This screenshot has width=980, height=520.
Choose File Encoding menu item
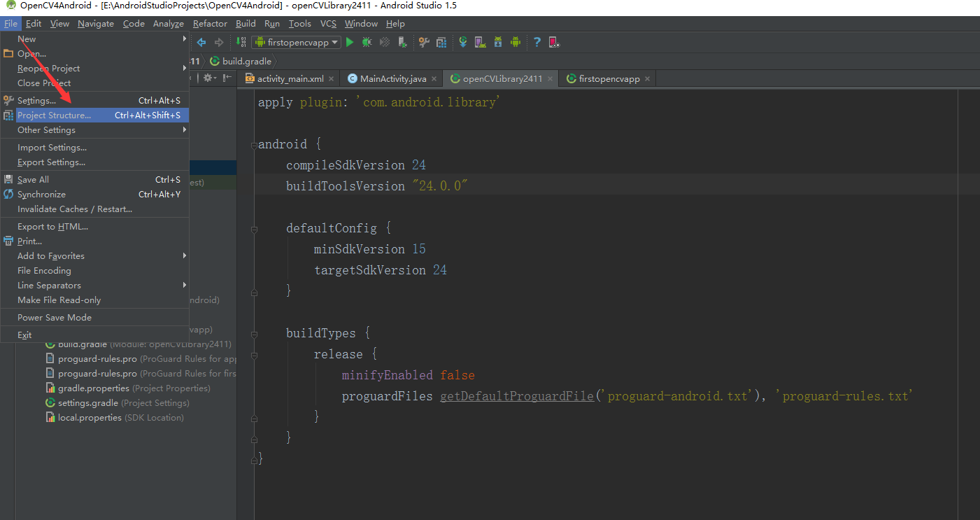point(94,271)
